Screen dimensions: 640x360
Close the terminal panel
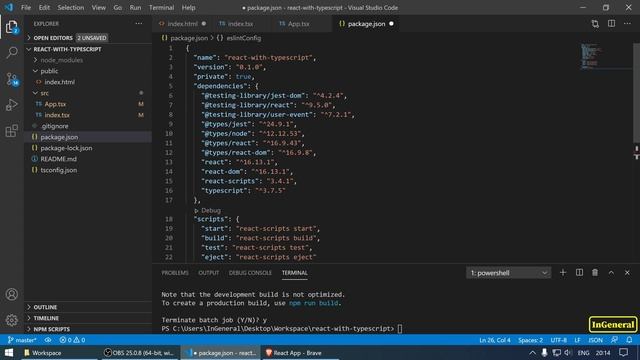point(627,273)
